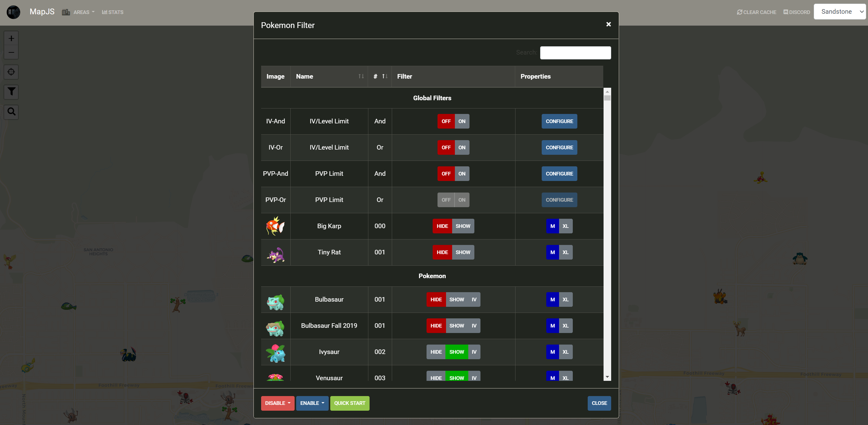
Task: Click QUICK START button
Action: click(x=349, y=403)
